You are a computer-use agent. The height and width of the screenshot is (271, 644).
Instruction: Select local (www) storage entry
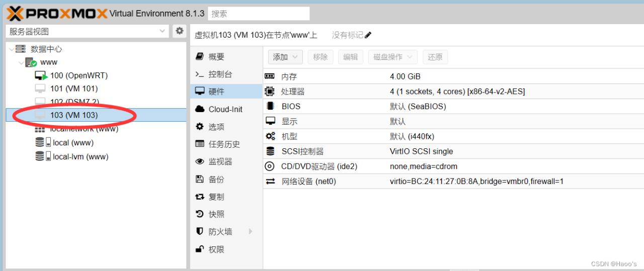(x=73, y=143)
